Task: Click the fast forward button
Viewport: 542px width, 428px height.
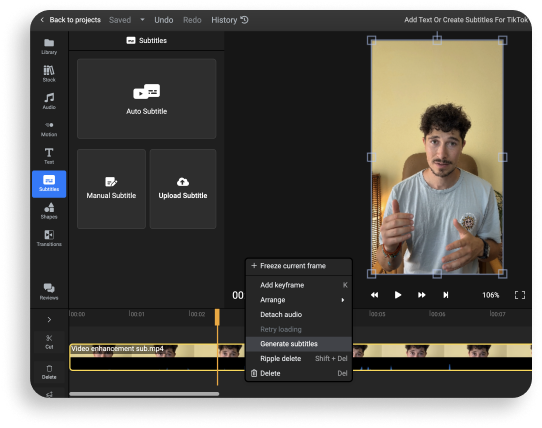Action: click(x=421, y=295)
